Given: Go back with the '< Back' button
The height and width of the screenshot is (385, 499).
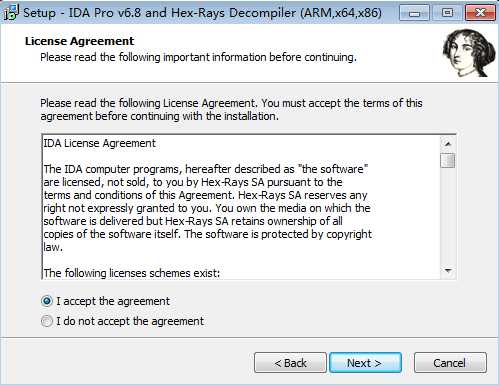Looking at the screenshot, I should click(290, 363).
